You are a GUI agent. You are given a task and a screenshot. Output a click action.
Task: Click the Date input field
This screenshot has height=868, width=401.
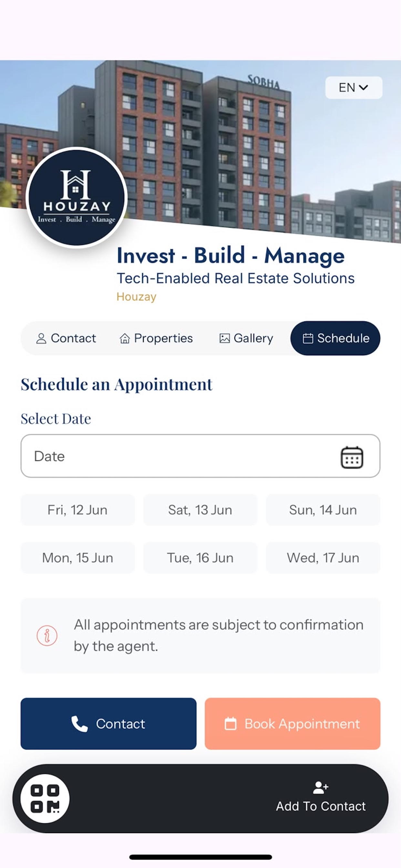click(x=200, y=456)
